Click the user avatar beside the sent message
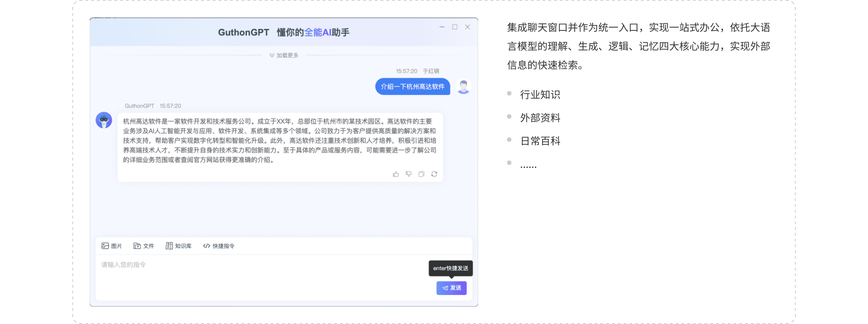 point(463,86)
